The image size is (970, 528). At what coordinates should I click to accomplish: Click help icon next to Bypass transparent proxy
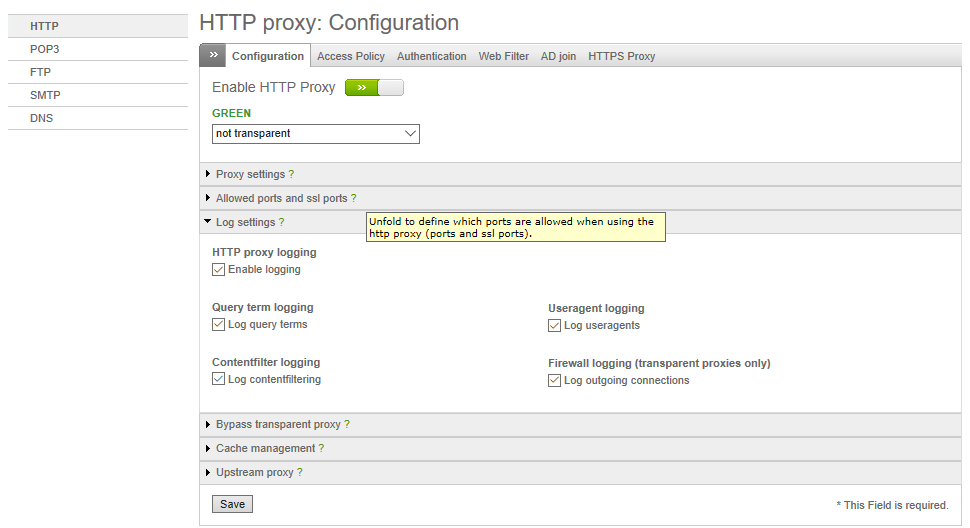point(347,424)
